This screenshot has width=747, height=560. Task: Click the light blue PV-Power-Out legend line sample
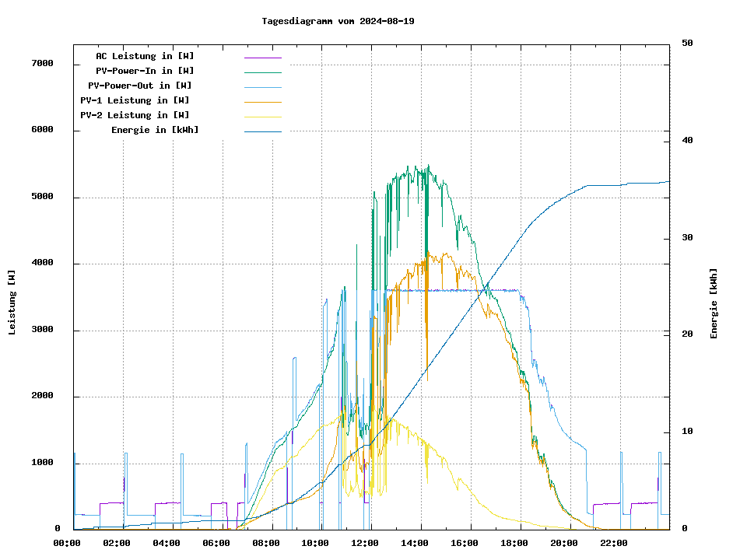(x=262, y=86)
